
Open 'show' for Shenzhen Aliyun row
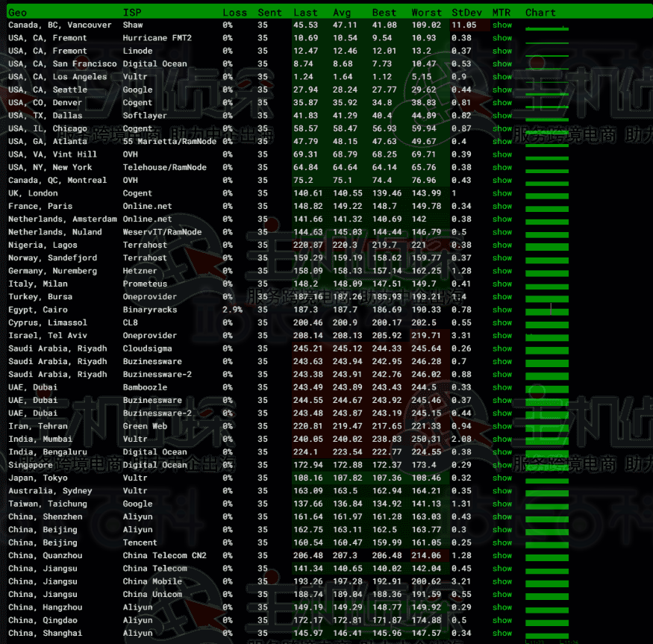[502, 516]
